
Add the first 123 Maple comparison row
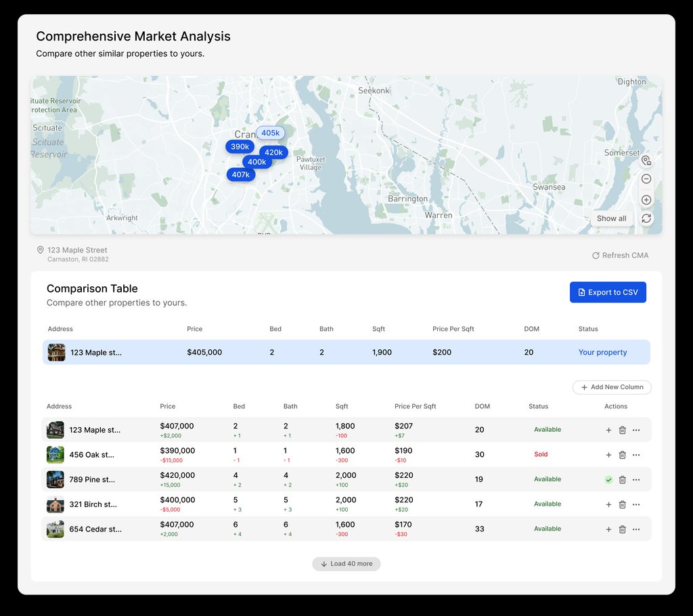(x=608, y=430)
